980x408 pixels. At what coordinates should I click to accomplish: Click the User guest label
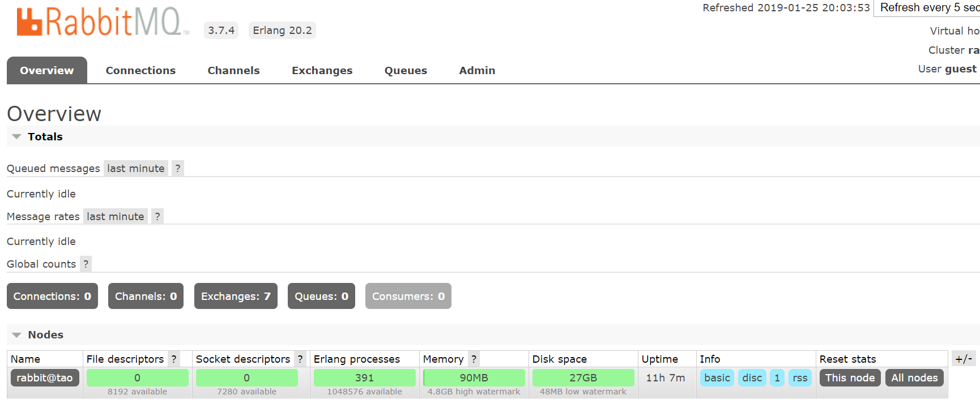(947, 68)
